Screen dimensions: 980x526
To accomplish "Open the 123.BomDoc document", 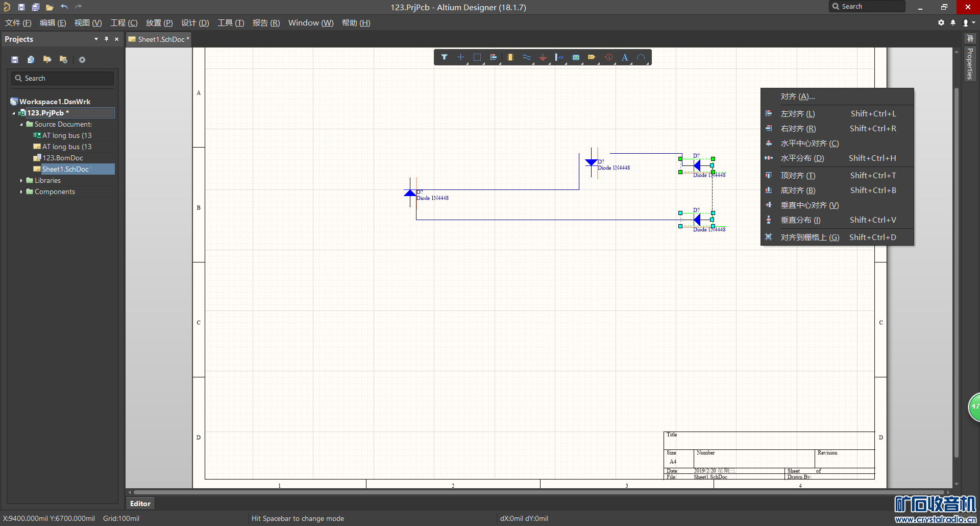I will (62, 158).
